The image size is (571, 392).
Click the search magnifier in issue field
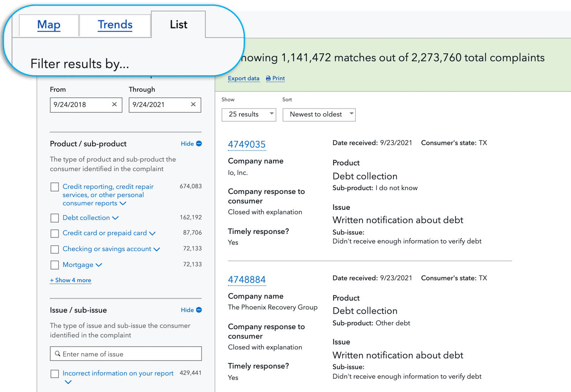[x=57, y=354]
